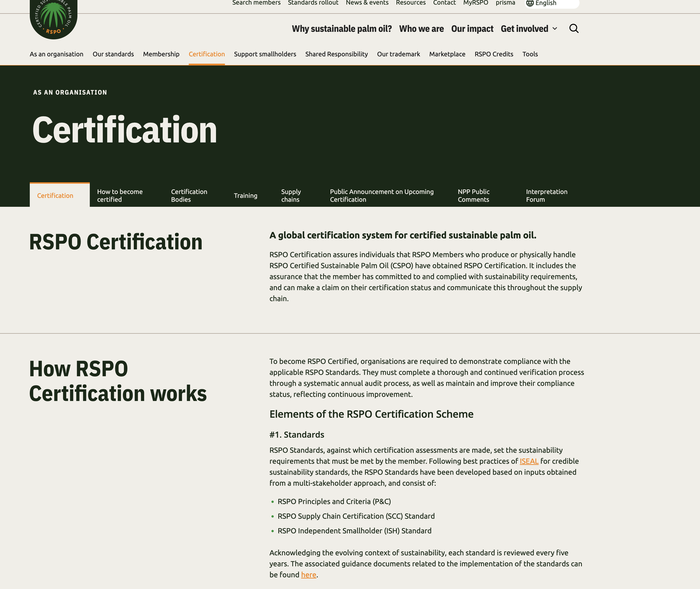This screenshot has width=700, height=589.
Task: Switch to Certification Bodies tab
Action: 189,196
